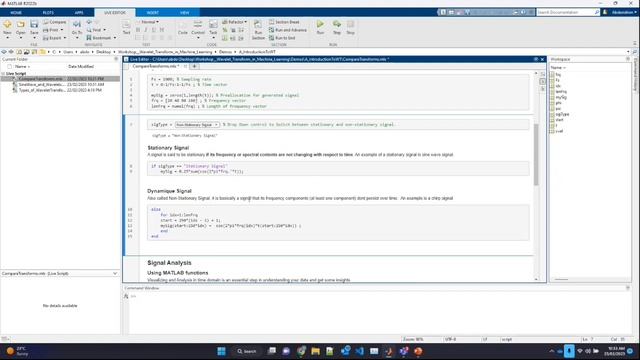Select the sigType workspace variable
640x360 pixels.
pyautogui.click(x=562, y=114)
